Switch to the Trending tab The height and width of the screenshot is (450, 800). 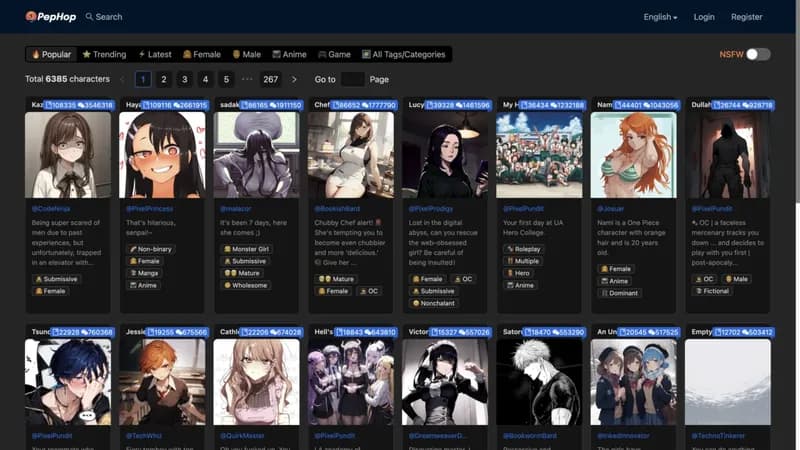[104, 54]
